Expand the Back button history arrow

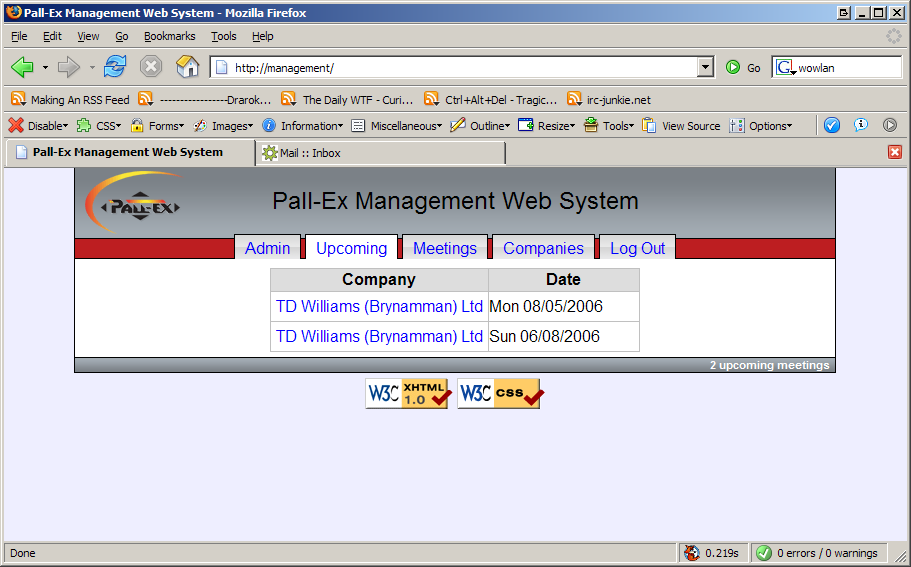coord(45,67)
